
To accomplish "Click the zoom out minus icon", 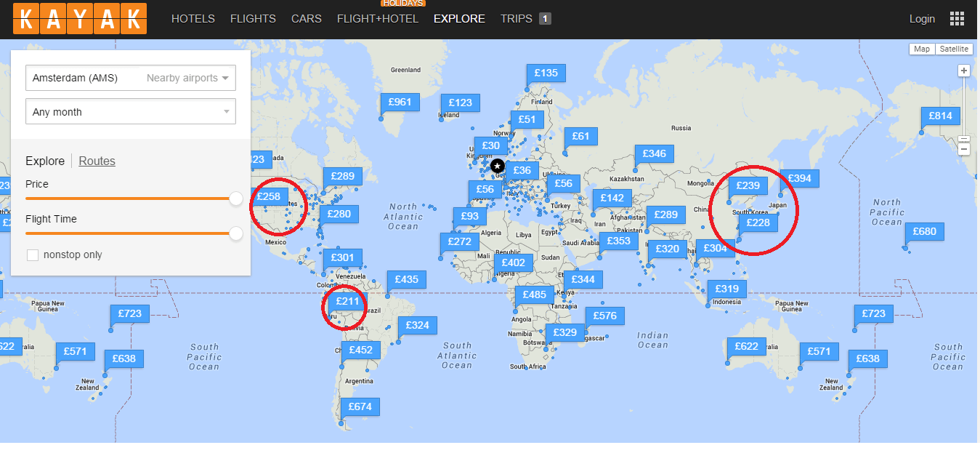I will [964, 149].
